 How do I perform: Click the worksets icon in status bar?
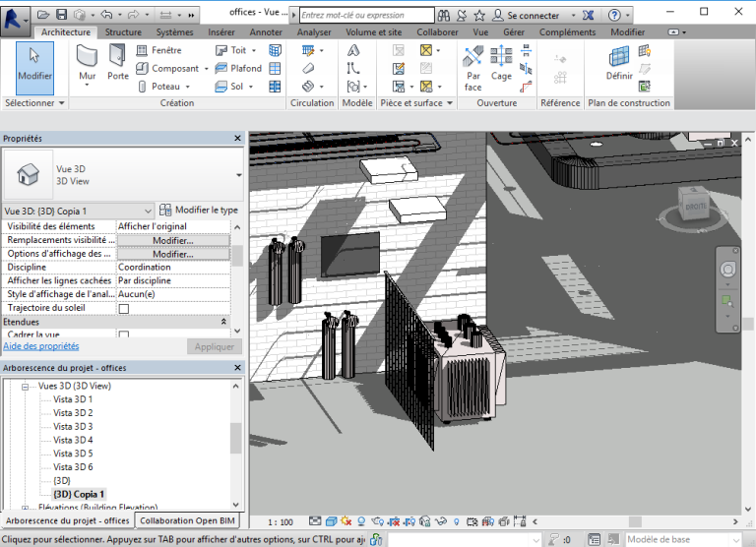pos(376,539)
